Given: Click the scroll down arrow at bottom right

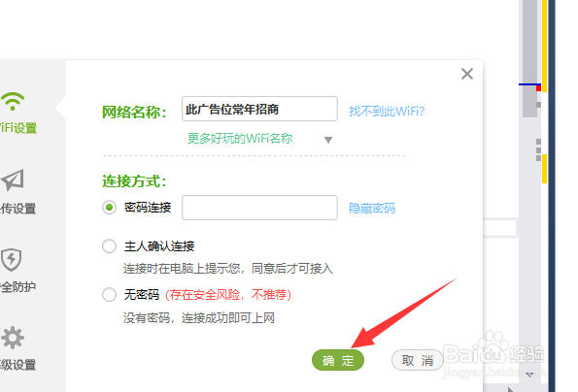Looking at the screenshot, I should (530, 375).
